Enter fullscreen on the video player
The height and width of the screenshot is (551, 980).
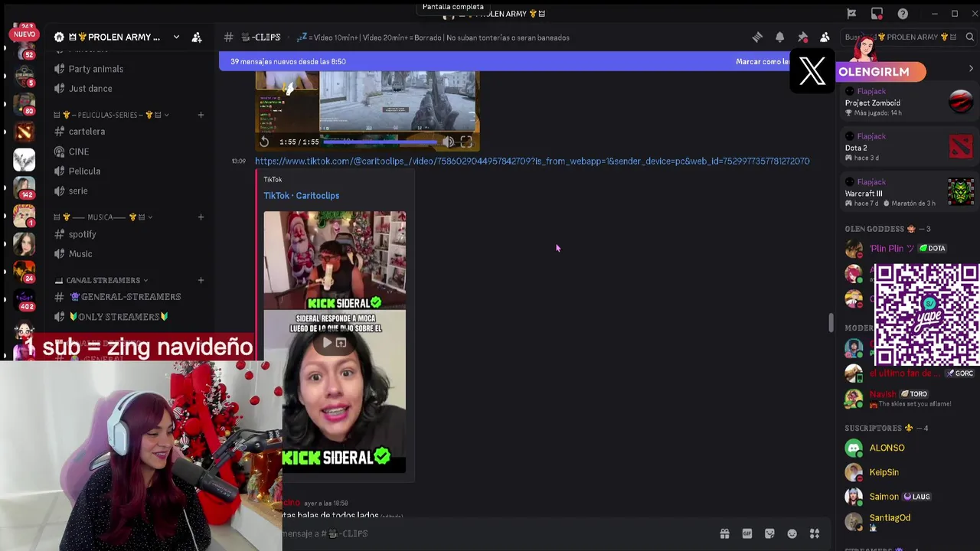[466, 142]
